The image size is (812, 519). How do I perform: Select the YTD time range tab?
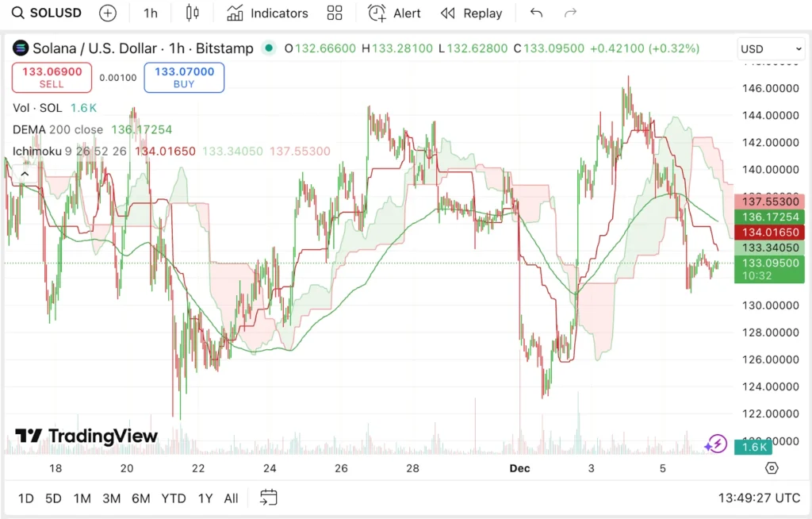(x=173, y=498)
